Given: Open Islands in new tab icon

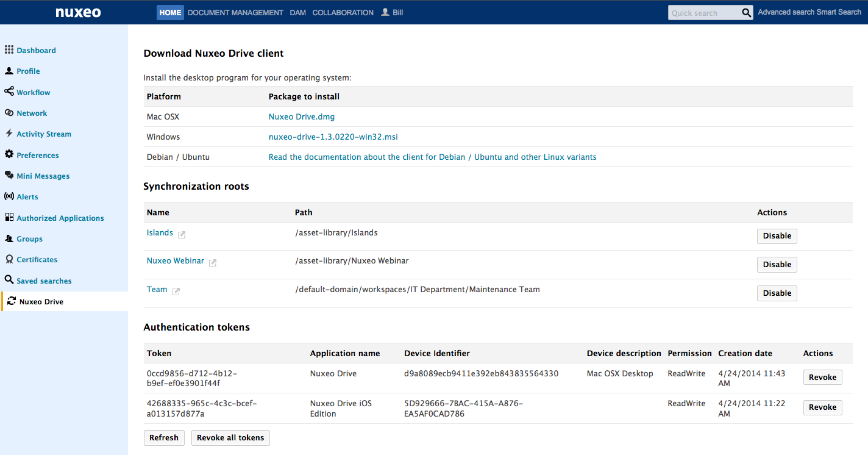Looking at the screenshot, I should [x=182, y=234].
